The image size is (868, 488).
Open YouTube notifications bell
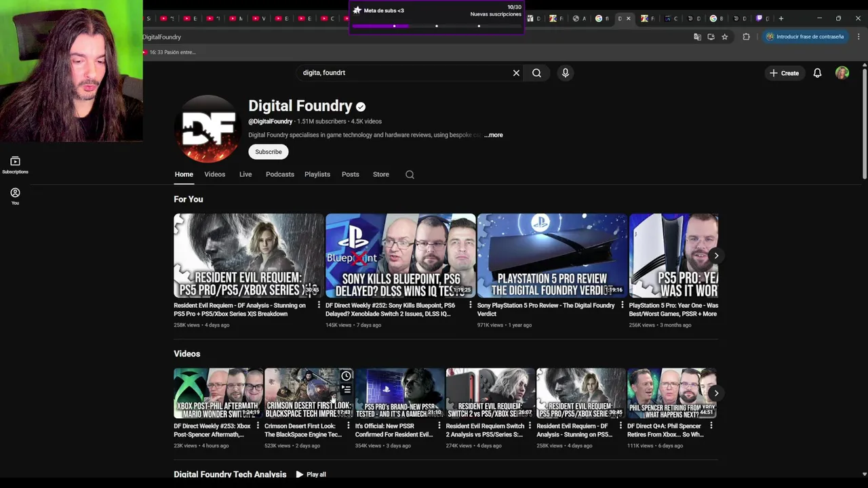(817, 73)
